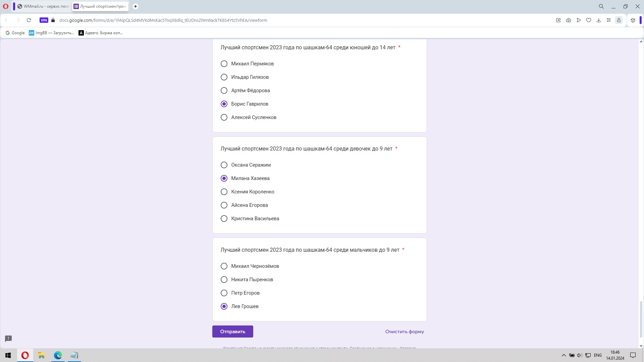
Task: Toggle the Opera VPN badge
Action: pyautogui.click(x=44, y=20)
